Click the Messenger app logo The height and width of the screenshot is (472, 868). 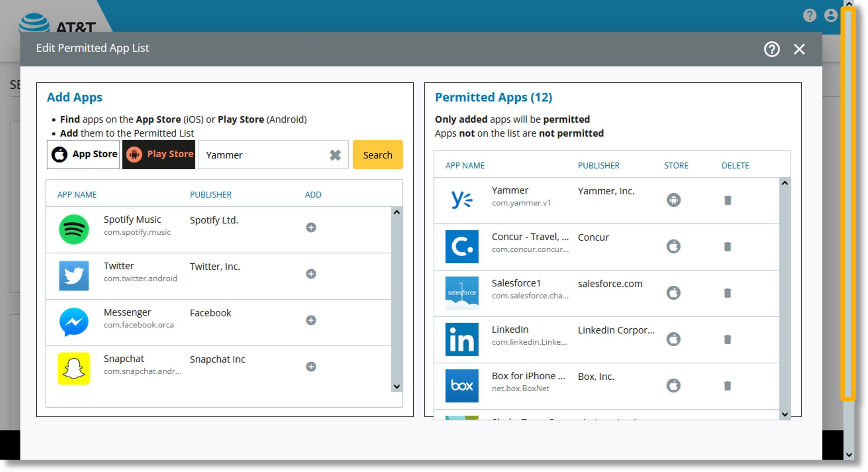(74, 322)
